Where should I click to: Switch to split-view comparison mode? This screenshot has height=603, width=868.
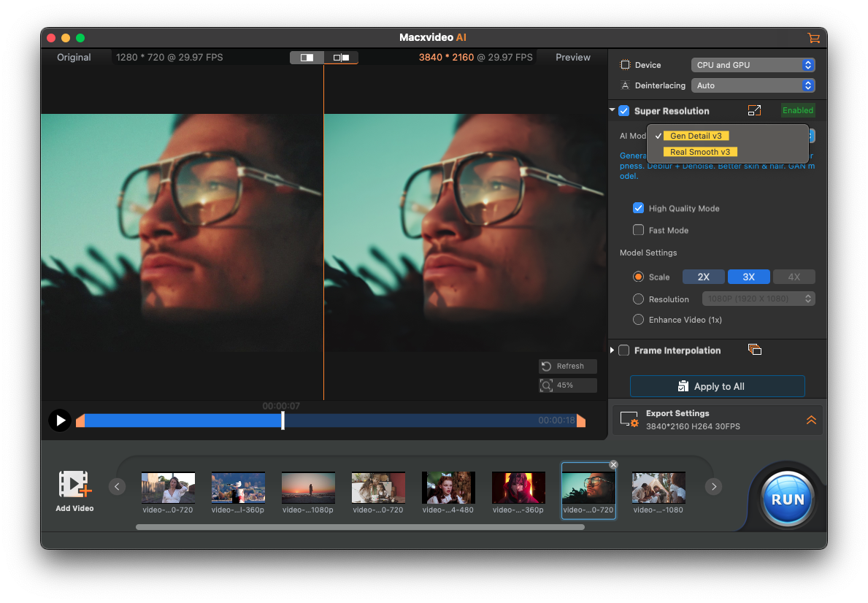pyautogui.click(x=307, y=57)
